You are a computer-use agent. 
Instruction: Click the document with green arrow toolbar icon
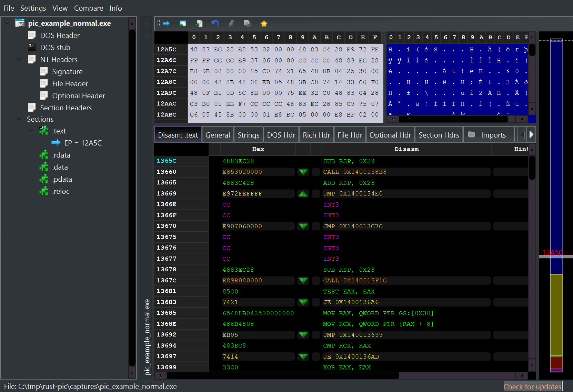coord(199,23)
